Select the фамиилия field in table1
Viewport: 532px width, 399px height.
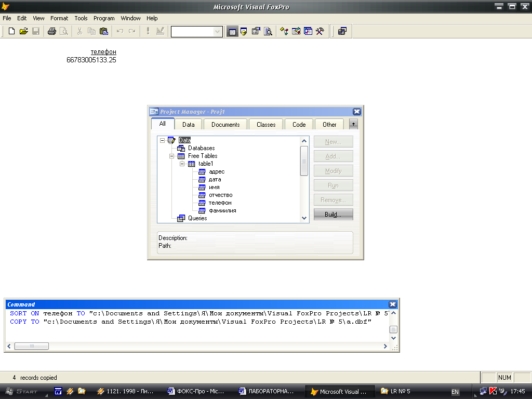point(222,211)
